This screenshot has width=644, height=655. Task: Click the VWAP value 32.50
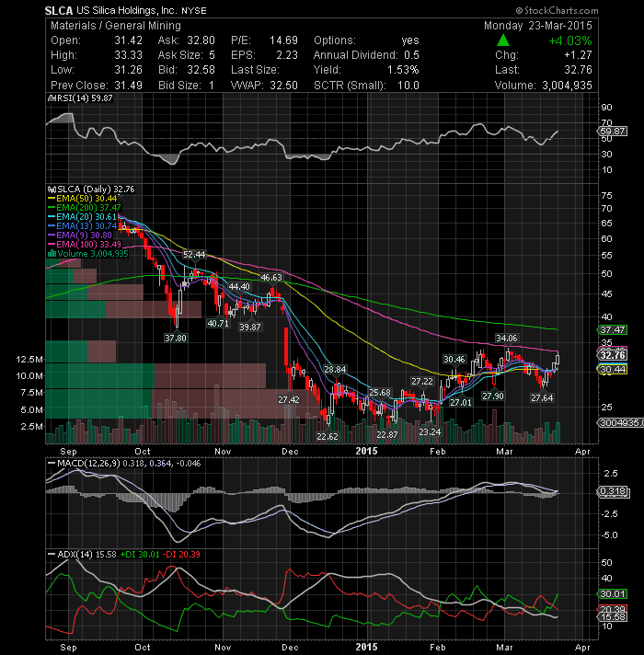pos(283,86)
